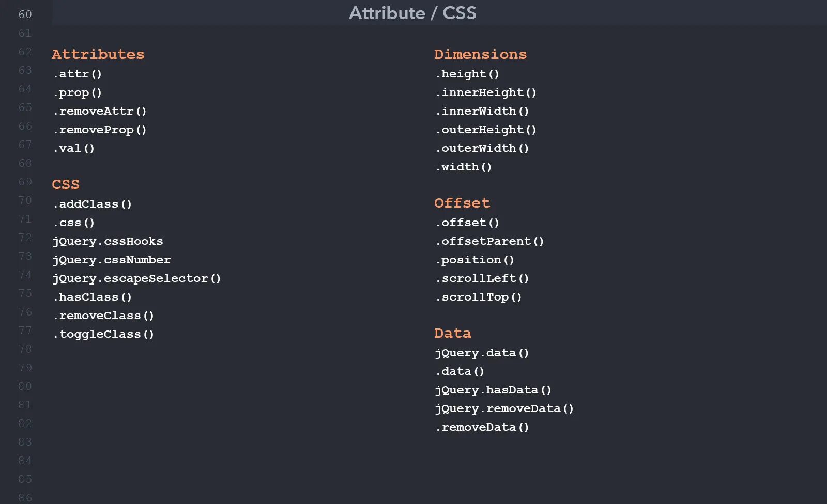Select the .removeAttr() entry

click(99, 111)
